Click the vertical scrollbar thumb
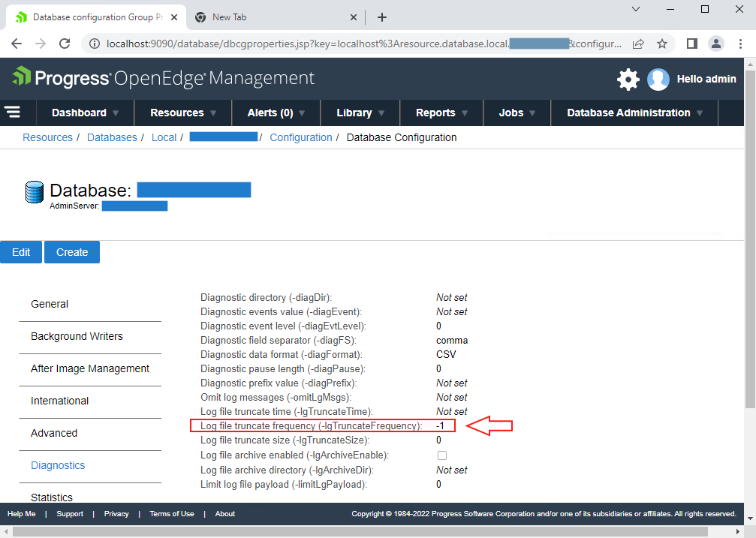756x538 pixels. pos(750,239)
